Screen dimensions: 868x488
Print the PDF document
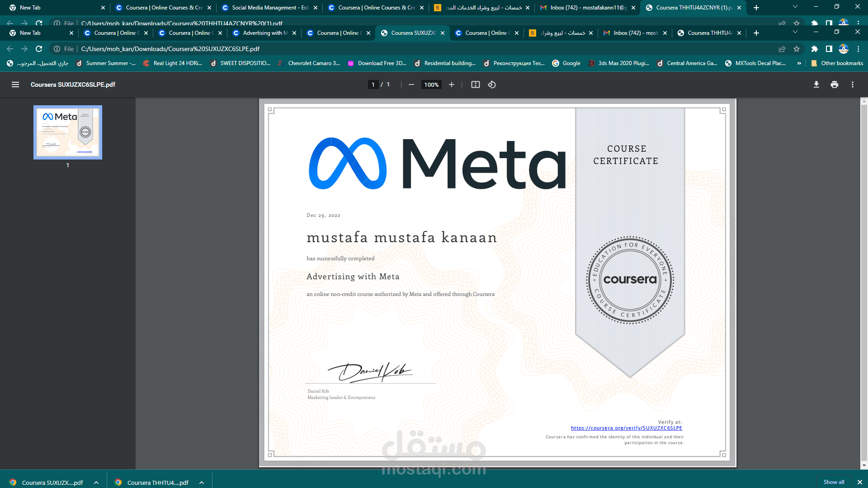click(834, 84)
